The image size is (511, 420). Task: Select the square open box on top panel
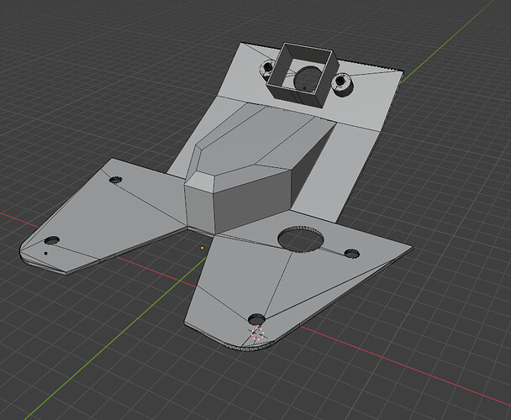click(x=303, y=75)
